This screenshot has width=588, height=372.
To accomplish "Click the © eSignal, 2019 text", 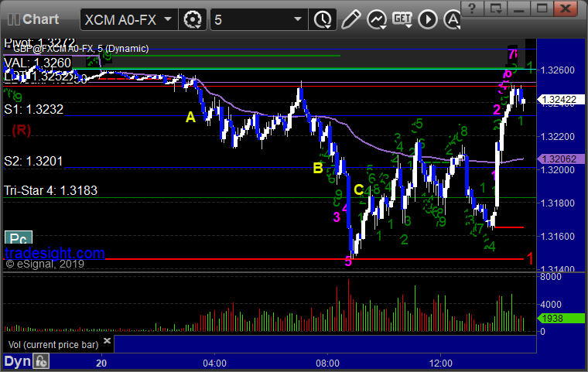I will [45, 264].
